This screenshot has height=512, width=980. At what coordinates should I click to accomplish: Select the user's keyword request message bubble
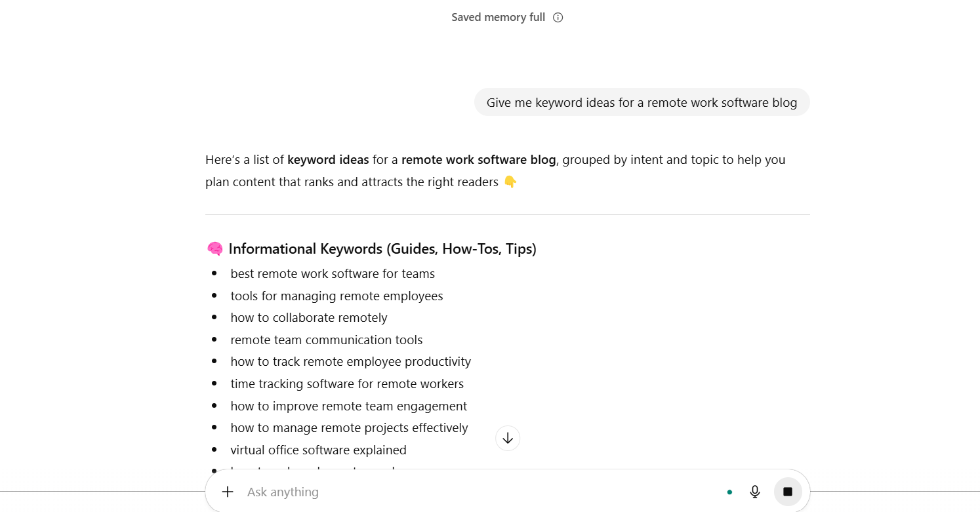point(642,102)
